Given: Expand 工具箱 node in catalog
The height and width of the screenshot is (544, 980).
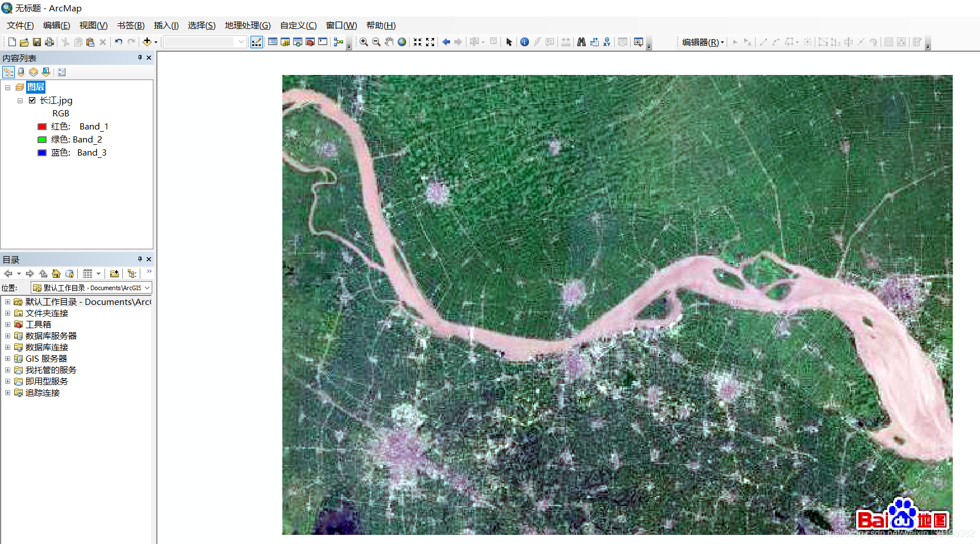Looking at the screenshot, I should coord(7,325).
